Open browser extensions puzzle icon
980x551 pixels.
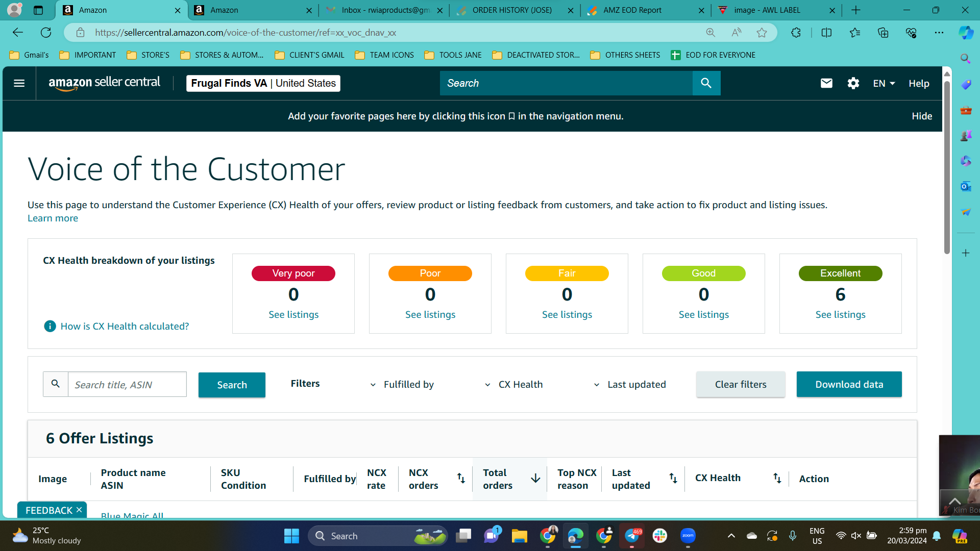coord(796,33)
